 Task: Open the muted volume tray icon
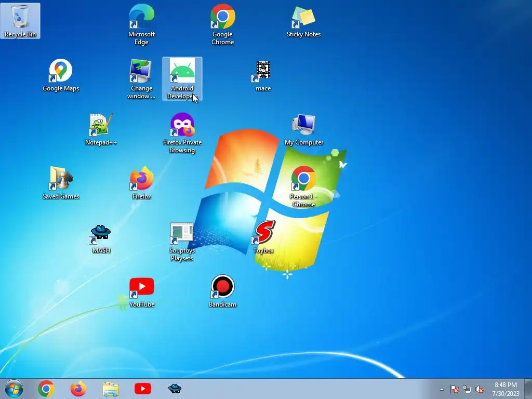click(x=480, y=389)
